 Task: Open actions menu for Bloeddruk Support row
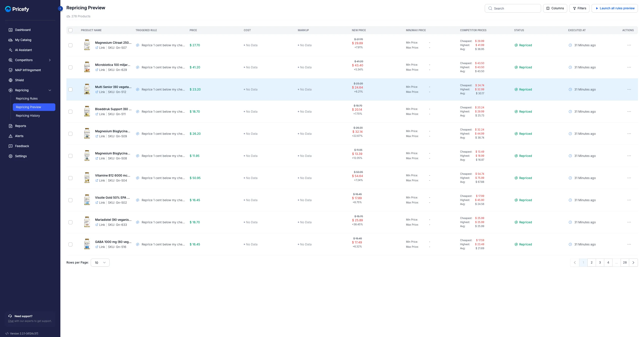pos(629,112)
